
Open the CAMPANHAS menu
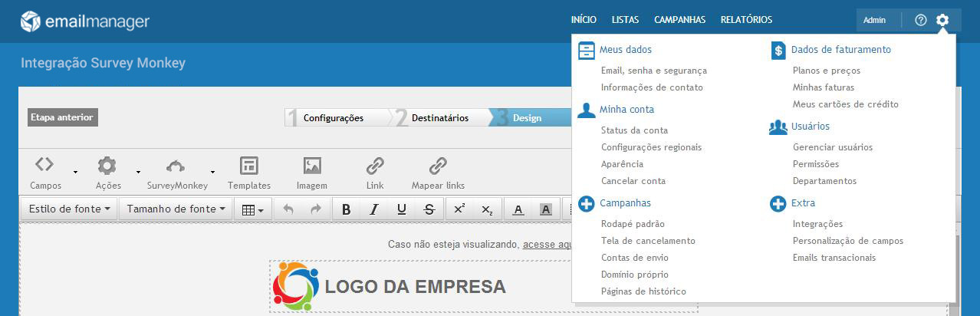pyautogui.click(x=679, y=20)
